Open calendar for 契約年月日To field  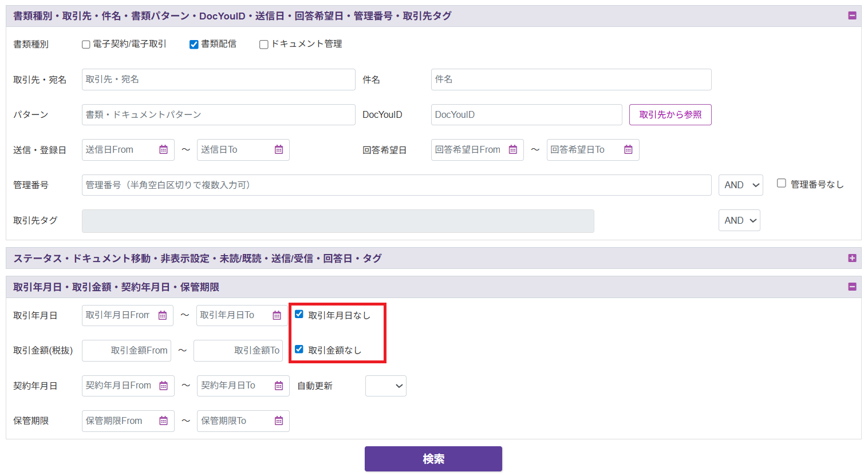(x=279, y=386)
